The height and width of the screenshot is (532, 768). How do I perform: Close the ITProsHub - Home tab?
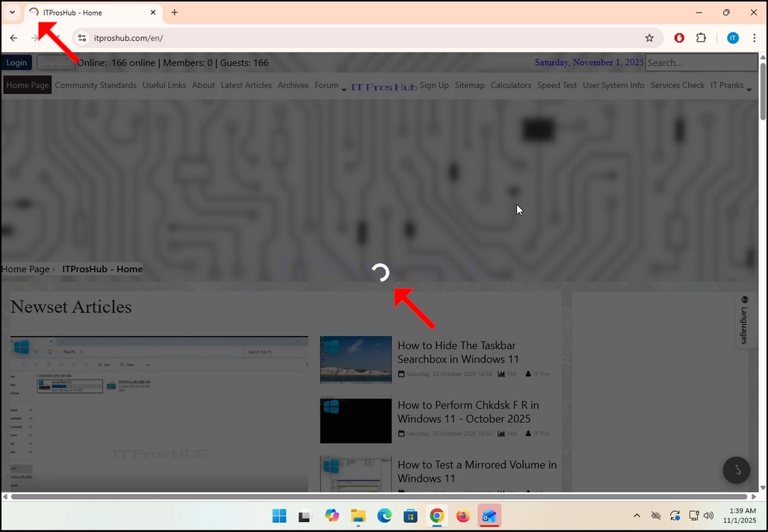(x=153, y=12)
